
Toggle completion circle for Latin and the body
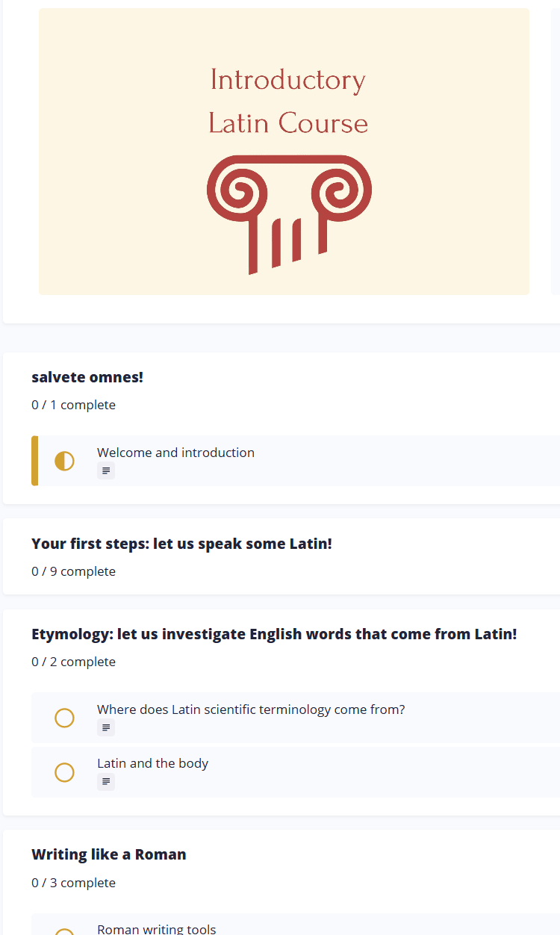[x=65, y=772]
